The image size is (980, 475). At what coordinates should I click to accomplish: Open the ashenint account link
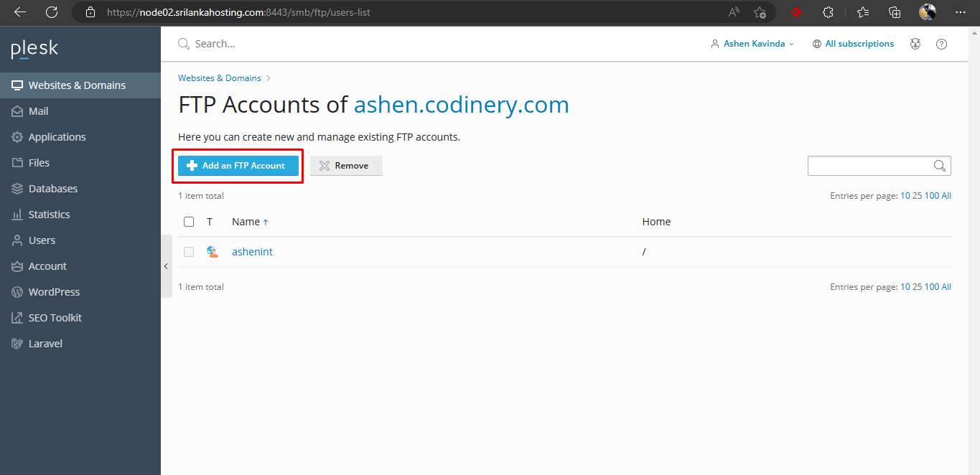252,252
